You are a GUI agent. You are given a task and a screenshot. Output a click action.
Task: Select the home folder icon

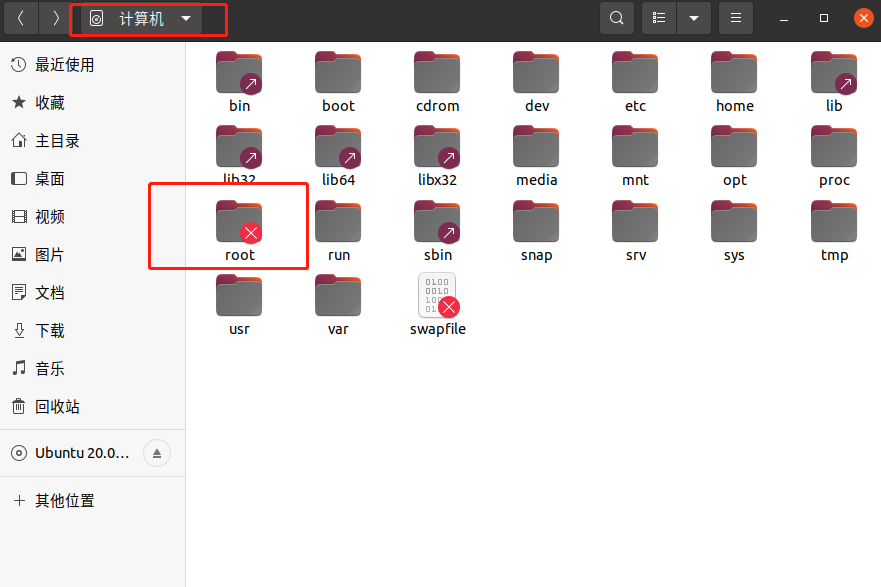[734, 72]
